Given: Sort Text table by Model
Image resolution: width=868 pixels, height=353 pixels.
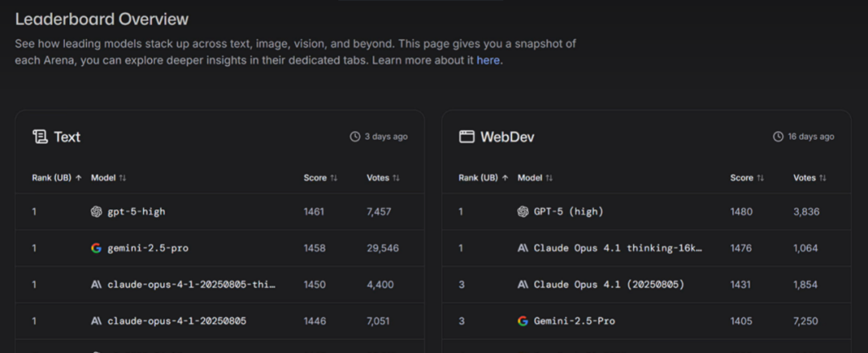Looking at the screenshot, I should (x=108, y=178).
